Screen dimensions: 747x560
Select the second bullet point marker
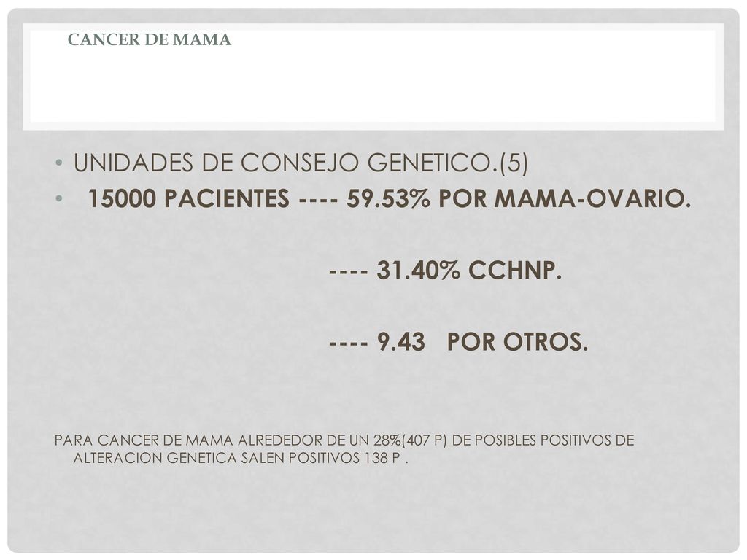tap(58, 198)
